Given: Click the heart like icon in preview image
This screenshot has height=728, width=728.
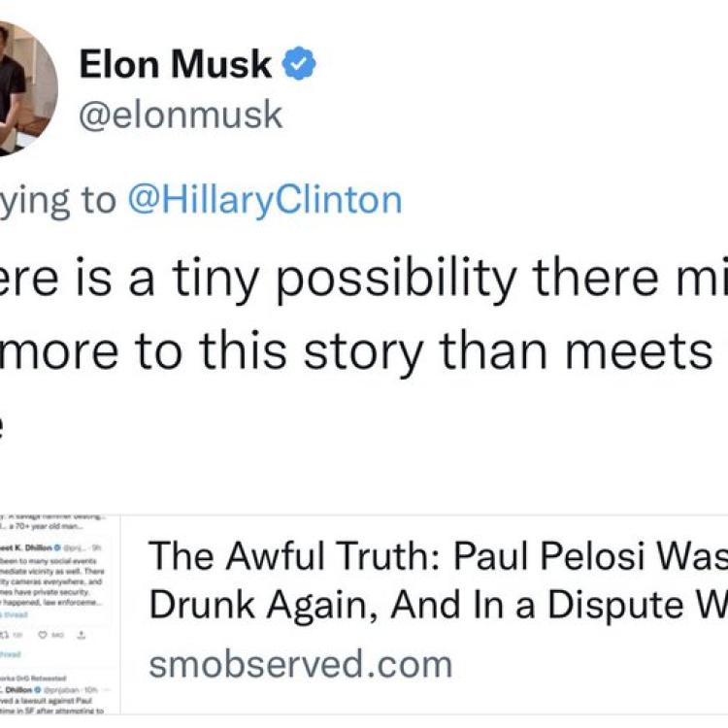Looking at the screenshot, I should coord(43,635).
